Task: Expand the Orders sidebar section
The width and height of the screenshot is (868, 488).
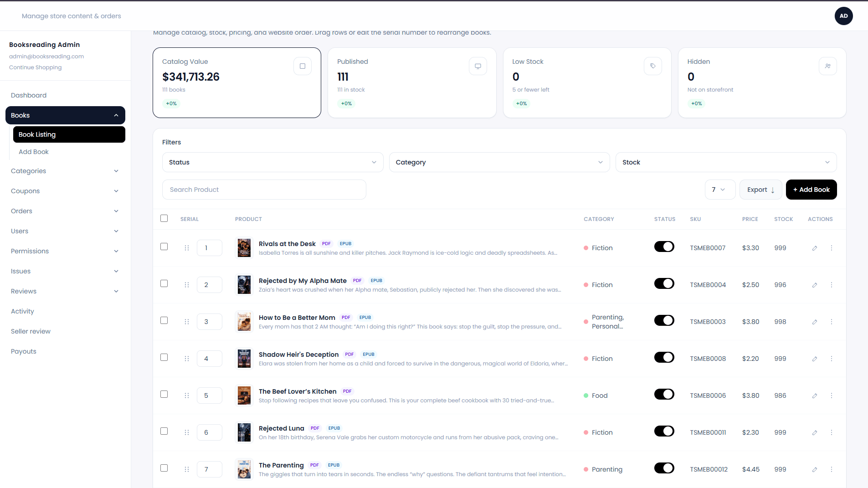Action: click(x=65, y=211)
